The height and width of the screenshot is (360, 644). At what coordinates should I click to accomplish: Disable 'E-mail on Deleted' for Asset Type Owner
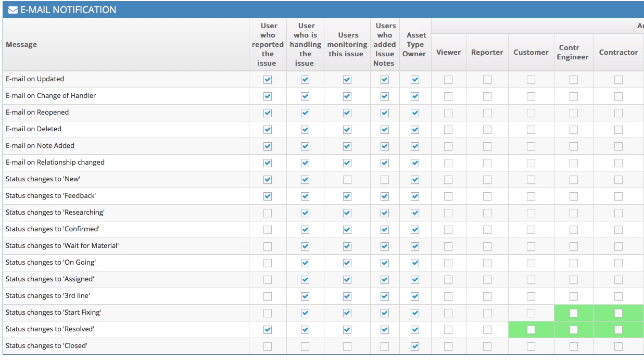[415, 130]
